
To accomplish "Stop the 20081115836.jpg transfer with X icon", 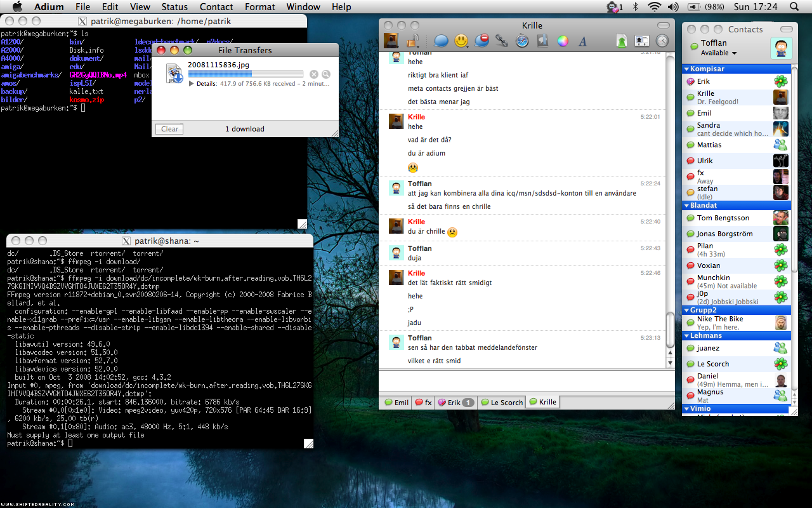I will pos(314,74).
